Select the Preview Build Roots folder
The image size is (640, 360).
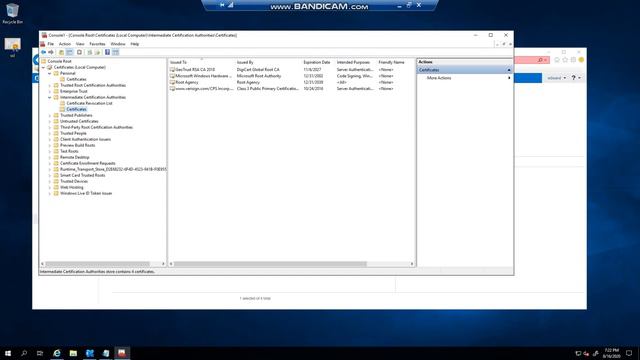[x=78, y=145]
